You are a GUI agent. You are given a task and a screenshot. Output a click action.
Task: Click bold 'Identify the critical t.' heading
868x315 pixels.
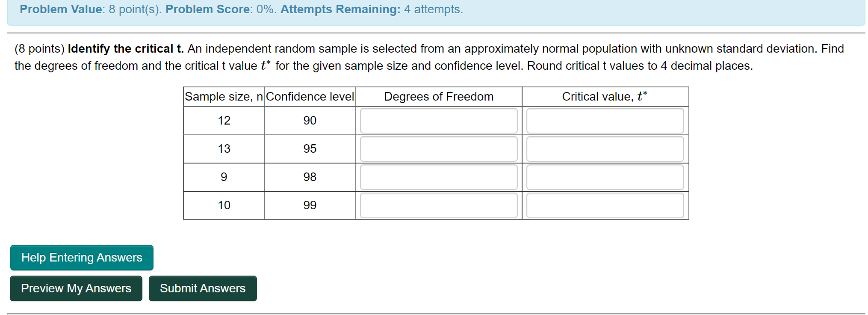[126, 49]
